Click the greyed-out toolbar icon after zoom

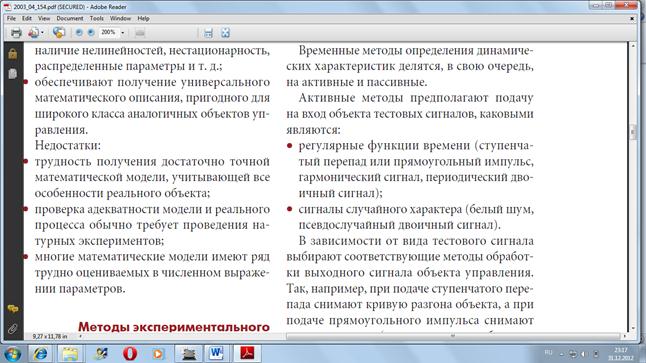(x=140, y=33)
